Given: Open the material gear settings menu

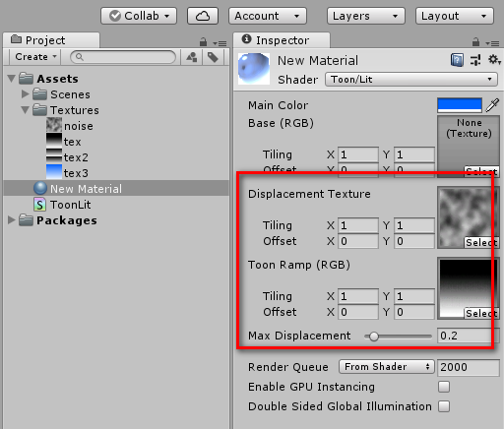Looking at the screenshot, I should coord(494,60).
